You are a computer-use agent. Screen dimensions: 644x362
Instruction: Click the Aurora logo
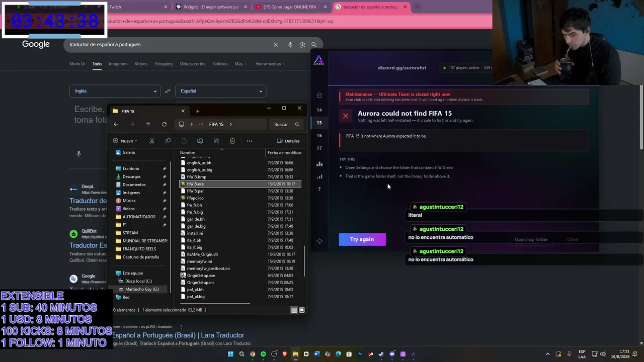coord(318,61)
